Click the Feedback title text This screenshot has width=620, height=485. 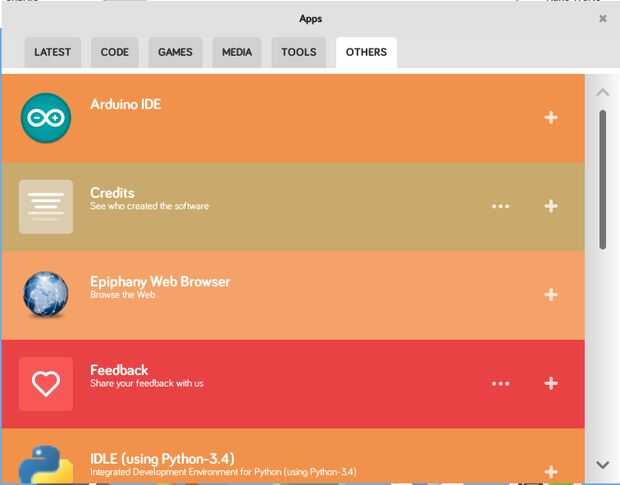coord(119,370)
